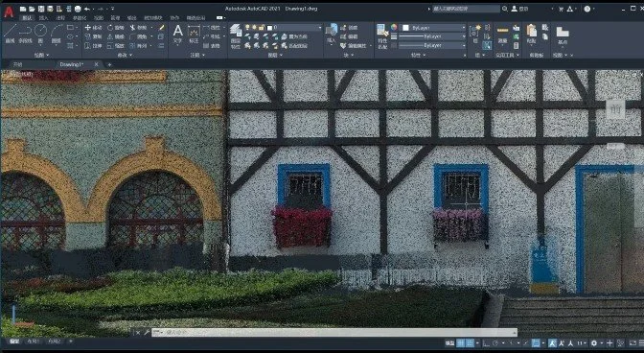
Task: Open the ByLayer linetype dropdown
Action: pyautogui.click(x=431, y=46)
